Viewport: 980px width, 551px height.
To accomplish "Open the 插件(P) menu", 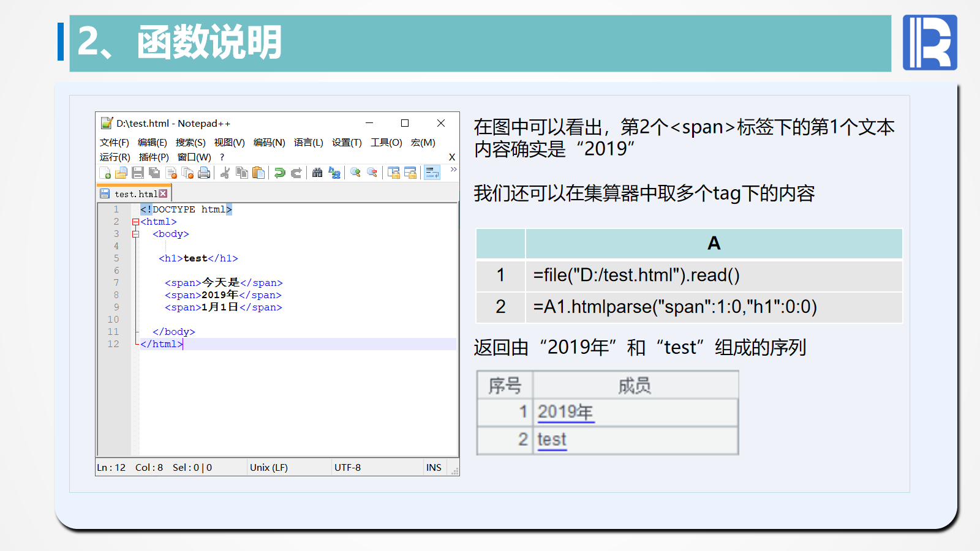I will (x=154, y=157).
